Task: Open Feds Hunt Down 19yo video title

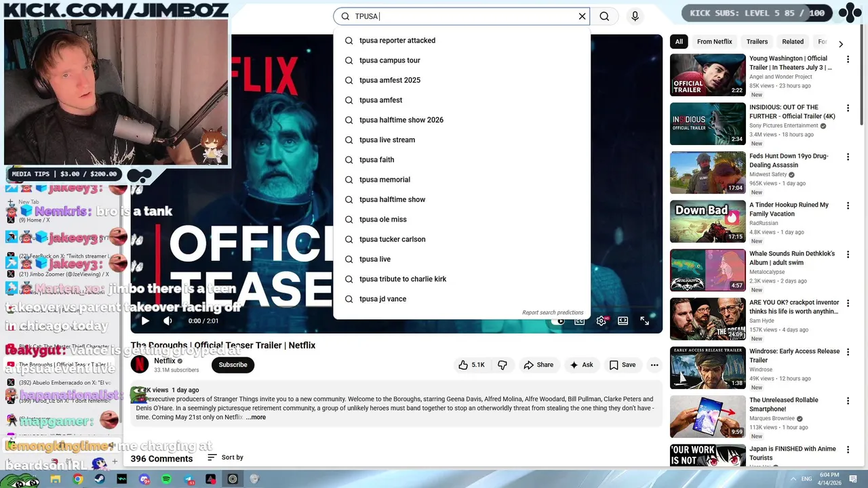Action: [x=789, y=161]
